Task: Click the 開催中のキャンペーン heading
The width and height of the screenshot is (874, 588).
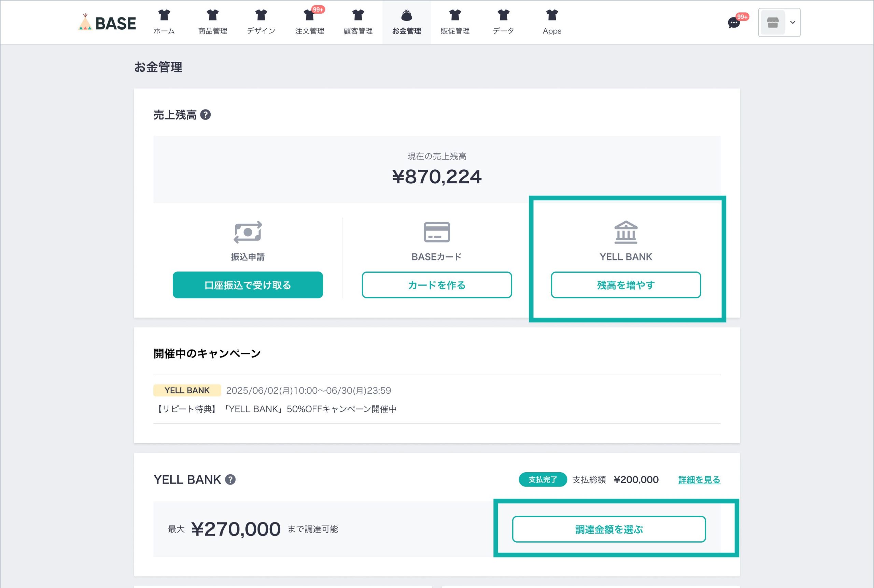Action: (x=207, y=354)
